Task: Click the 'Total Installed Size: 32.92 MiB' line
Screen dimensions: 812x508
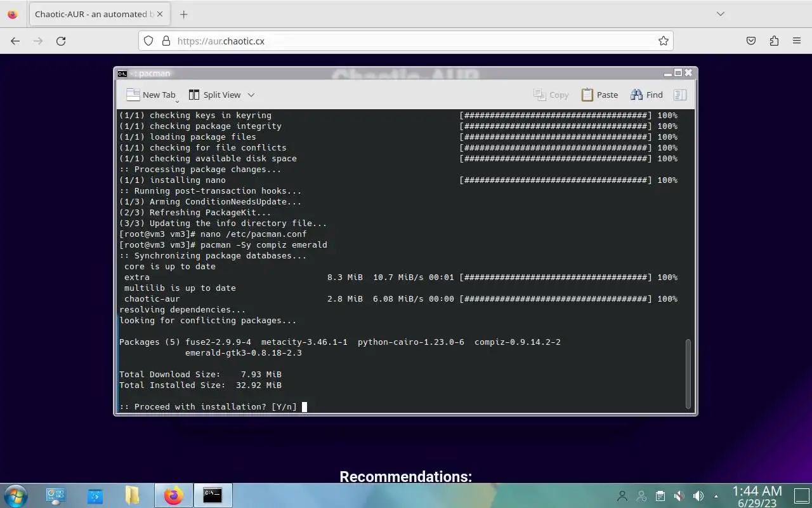Action: (x=200, y=385)
